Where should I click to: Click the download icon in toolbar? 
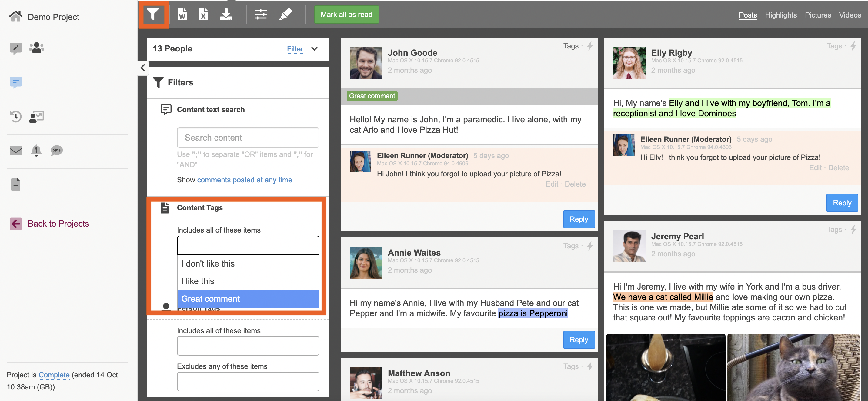click(x=225, y=15)
